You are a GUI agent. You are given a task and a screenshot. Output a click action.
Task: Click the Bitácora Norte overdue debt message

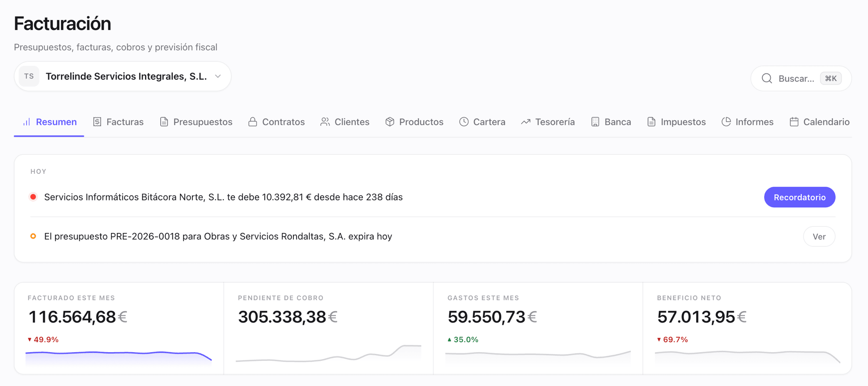[x=224, y=197]
